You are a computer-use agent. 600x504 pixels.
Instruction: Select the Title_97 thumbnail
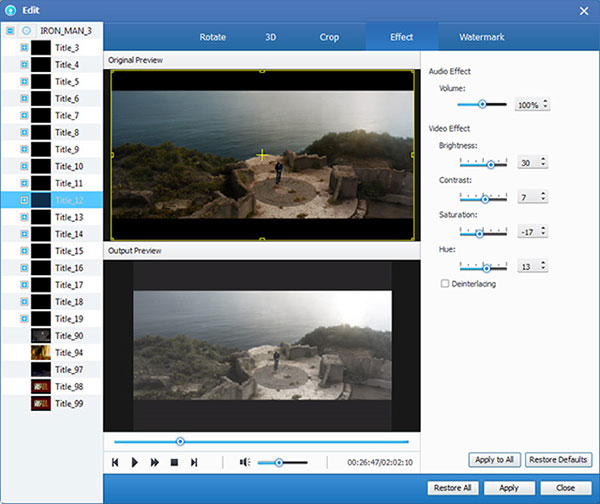[41, 370]
